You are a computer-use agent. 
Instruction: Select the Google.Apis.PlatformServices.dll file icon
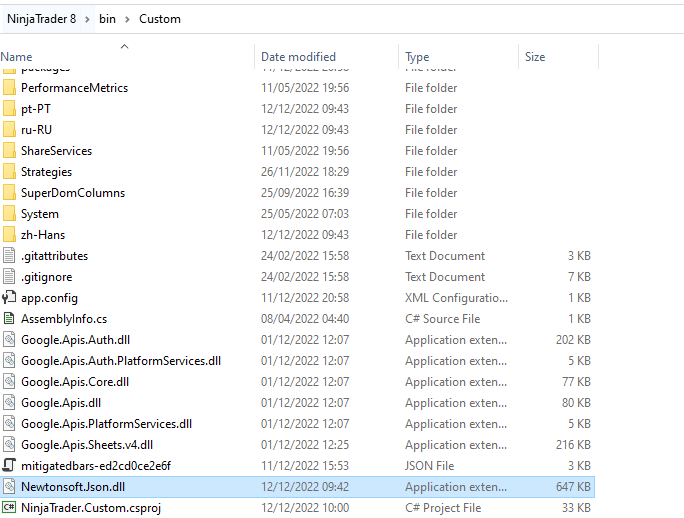tap(9, 423)
